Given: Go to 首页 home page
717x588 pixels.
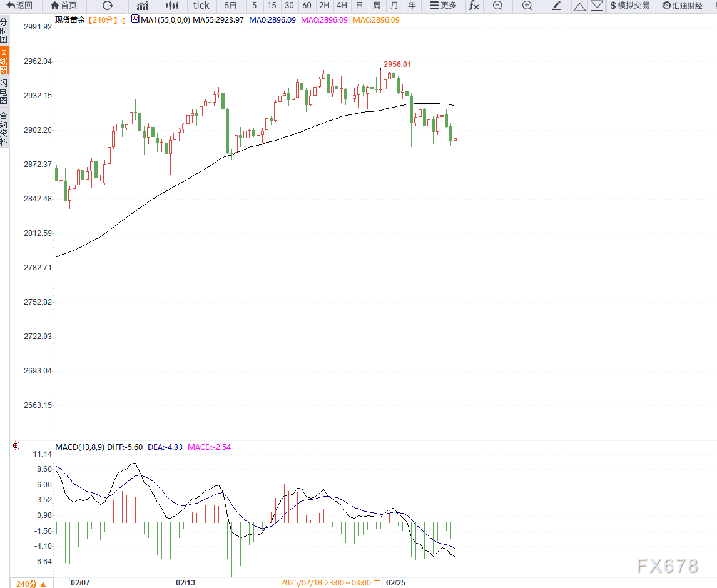Looking at the screenshot, I should [64, 6].
